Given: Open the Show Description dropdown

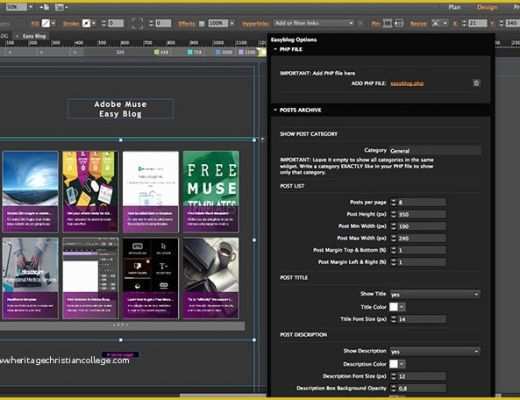Looking at the screenshot, I should tap(435, 351).
